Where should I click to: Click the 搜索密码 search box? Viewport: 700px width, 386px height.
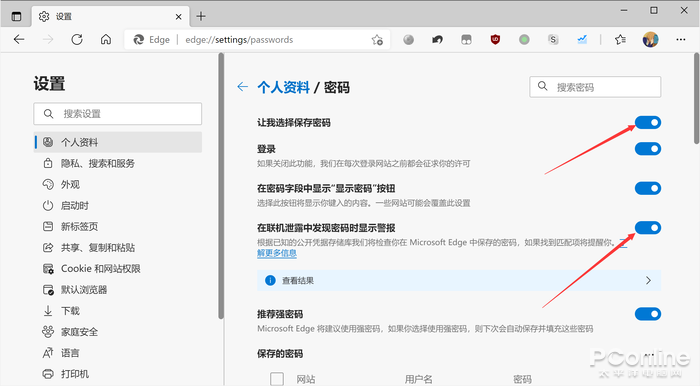click(595, 87)
